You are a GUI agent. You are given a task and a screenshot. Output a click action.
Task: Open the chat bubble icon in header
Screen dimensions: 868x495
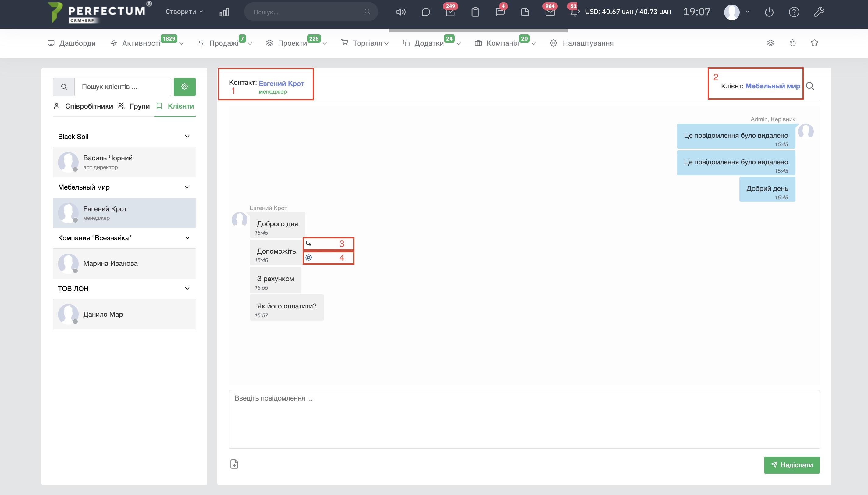425,12
